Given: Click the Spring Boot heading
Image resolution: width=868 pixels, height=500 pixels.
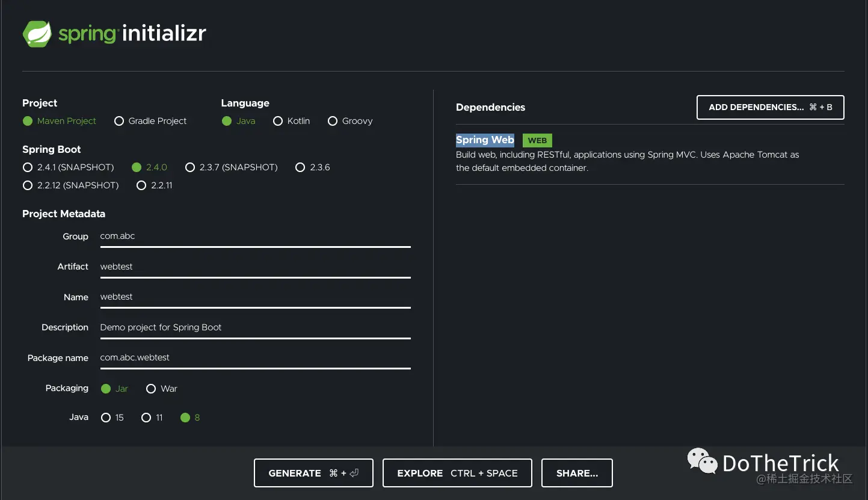Looking at the screenshot, I should 51,149.
